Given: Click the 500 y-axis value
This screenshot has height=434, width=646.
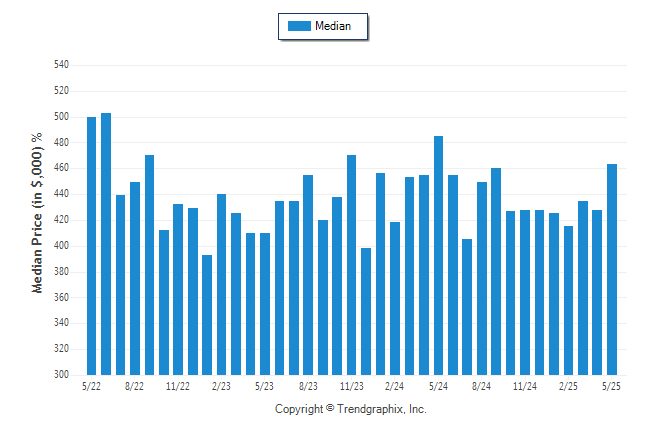Looking at the screenshot, I should coord(61,117).
